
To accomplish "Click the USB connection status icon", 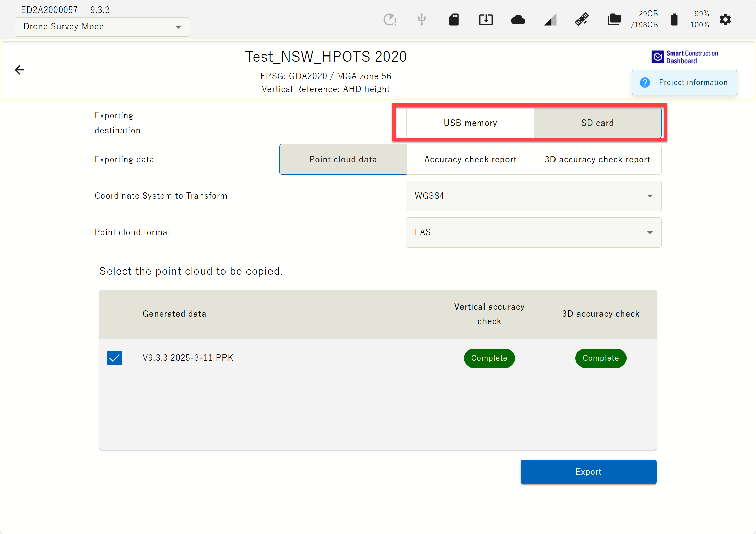I will [422, 20].
